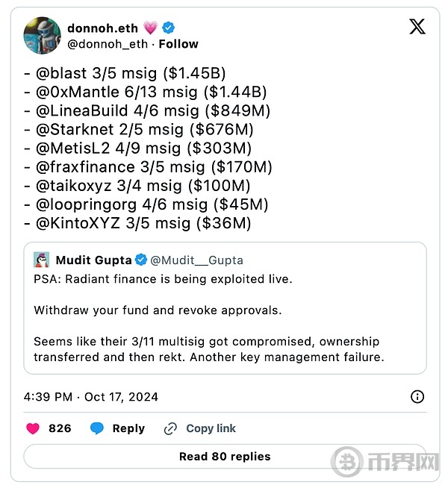The height and width of the screenshot is (488, 448).
Task: Click the X logo icon
Action: (x=417, y=27)
